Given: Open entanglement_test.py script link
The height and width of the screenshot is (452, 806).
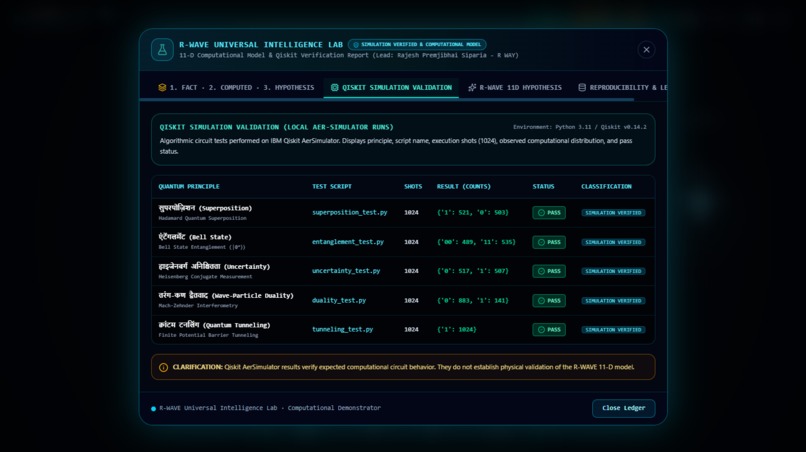Looking at the screenshot, I should click(x=347, y=242).
